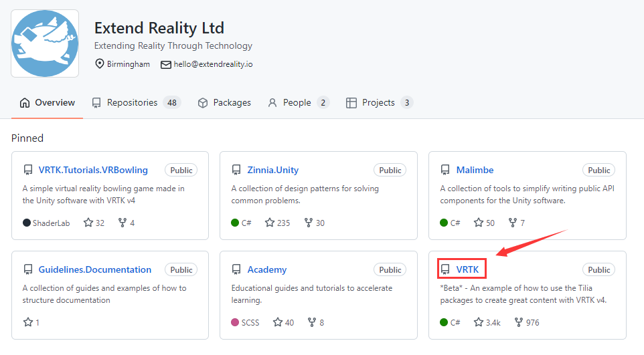View Malimbe forks, 7 forks
The height and width of the screenshot is (355, 644).
point(517,223)
